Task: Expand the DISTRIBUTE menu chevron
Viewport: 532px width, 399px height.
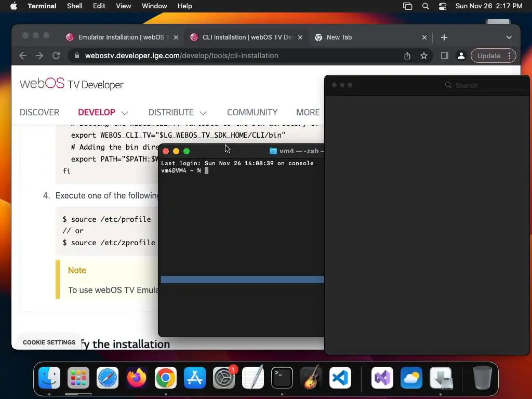Action: [x=203, y=113]
